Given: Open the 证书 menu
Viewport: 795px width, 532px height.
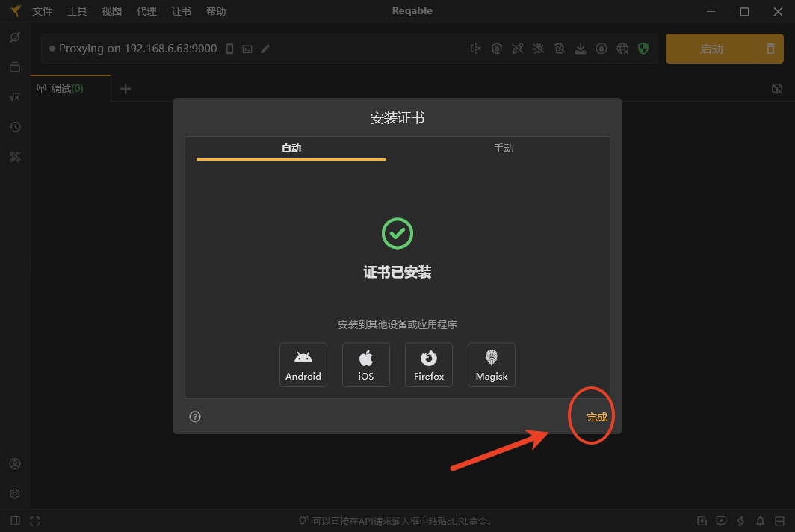Looking at the screenshot, I should [181, 11].
